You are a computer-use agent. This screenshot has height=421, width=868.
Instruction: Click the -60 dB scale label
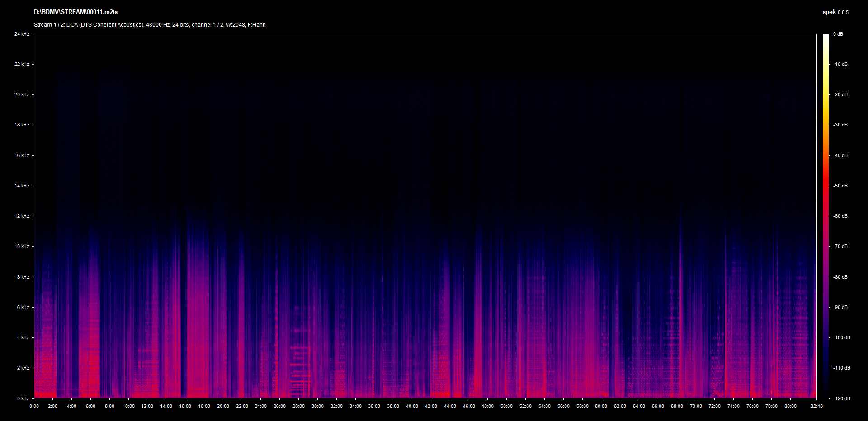coord(840,216)
